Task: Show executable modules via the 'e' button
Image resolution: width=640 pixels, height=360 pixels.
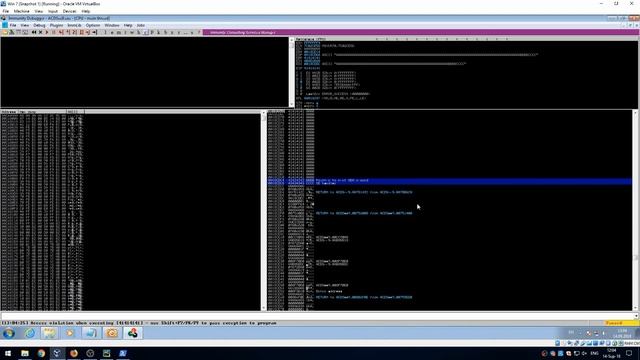Action: click(x=112, y=32)
